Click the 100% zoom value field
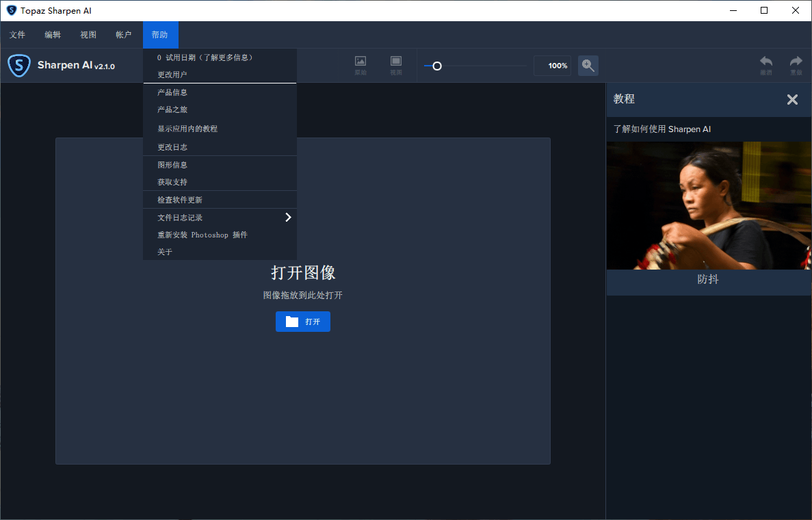Screen dimensions: 812x520 (552, 66)
